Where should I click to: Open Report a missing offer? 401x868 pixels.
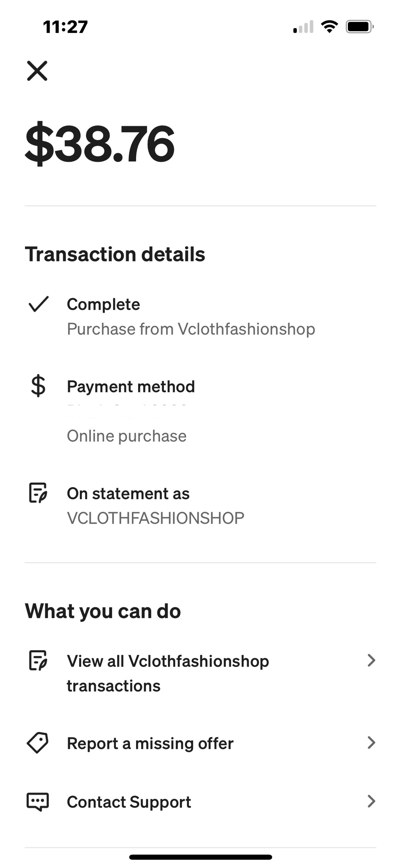coord(150,743)
